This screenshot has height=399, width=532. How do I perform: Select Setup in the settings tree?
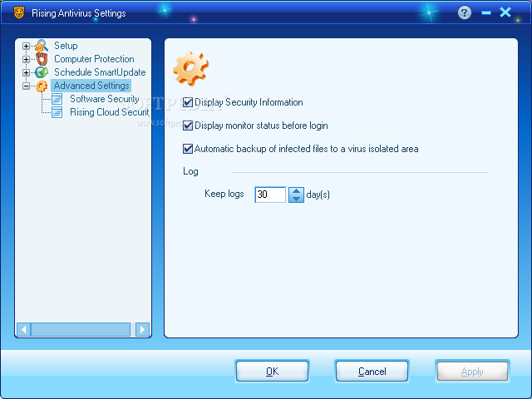[x=66, y=46]
